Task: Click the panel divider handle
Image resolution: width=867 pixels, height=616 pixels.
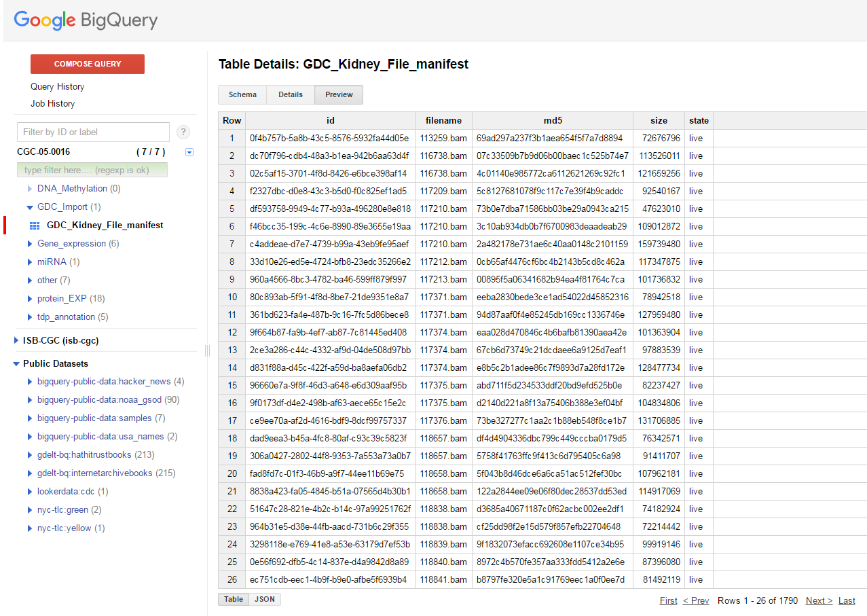Action: click(x=207, y=350)
